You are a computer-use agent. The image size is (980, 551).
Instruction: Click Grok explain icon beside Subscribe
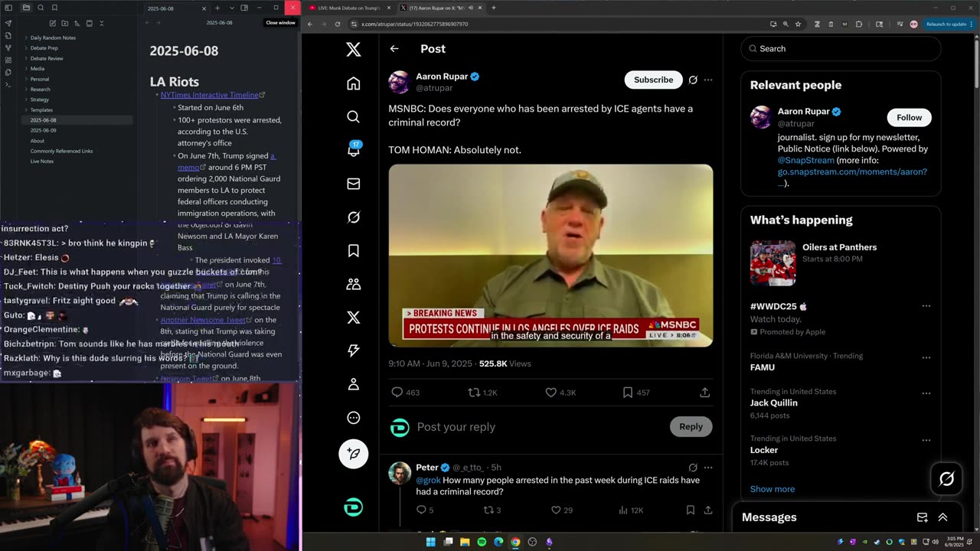(x=693, y=80)
